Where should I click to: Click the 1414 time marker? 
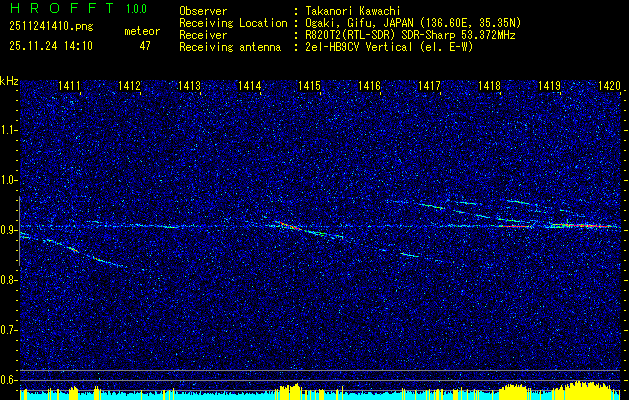(x=249, y=85)
